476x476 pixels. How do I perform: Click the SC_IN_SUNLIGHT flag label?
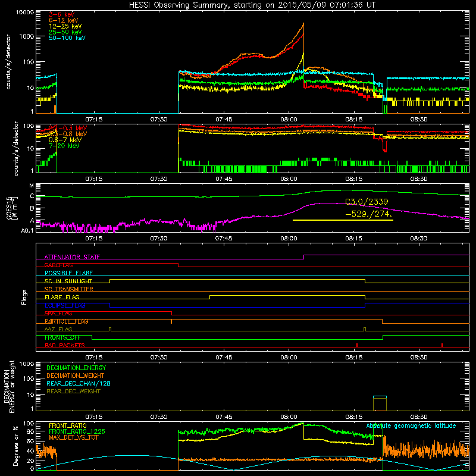[68, 281]
